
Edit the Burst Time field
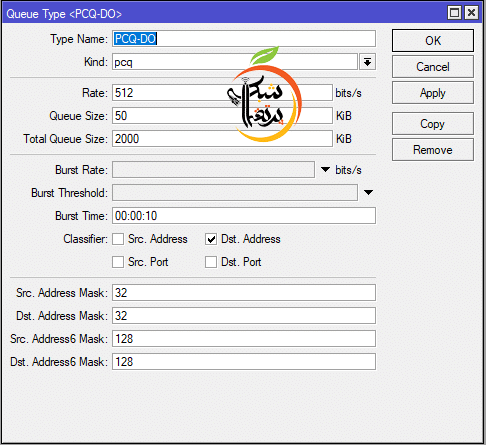pyautogui.click(x=244, y=216)
